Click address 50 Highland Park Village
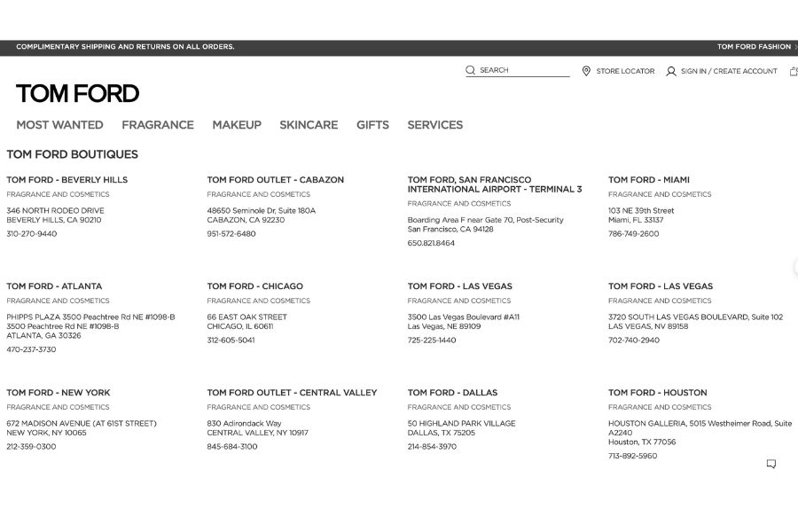 [462, 424]
